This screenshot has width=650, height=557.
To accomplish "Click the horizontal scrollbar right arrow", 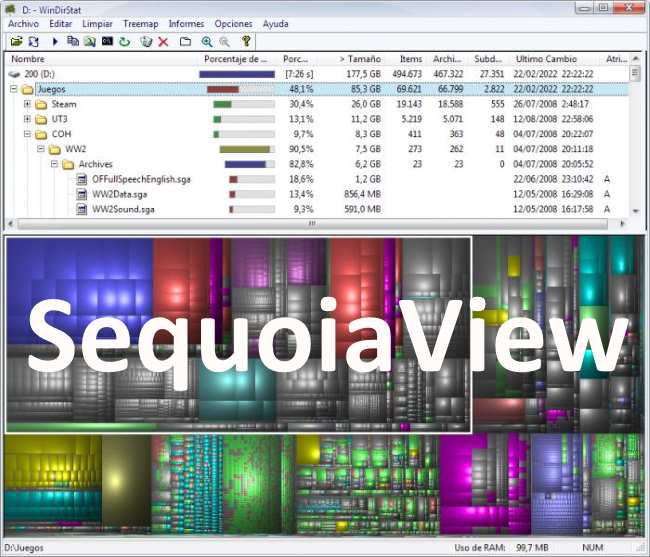I will (x=622, y=224).
